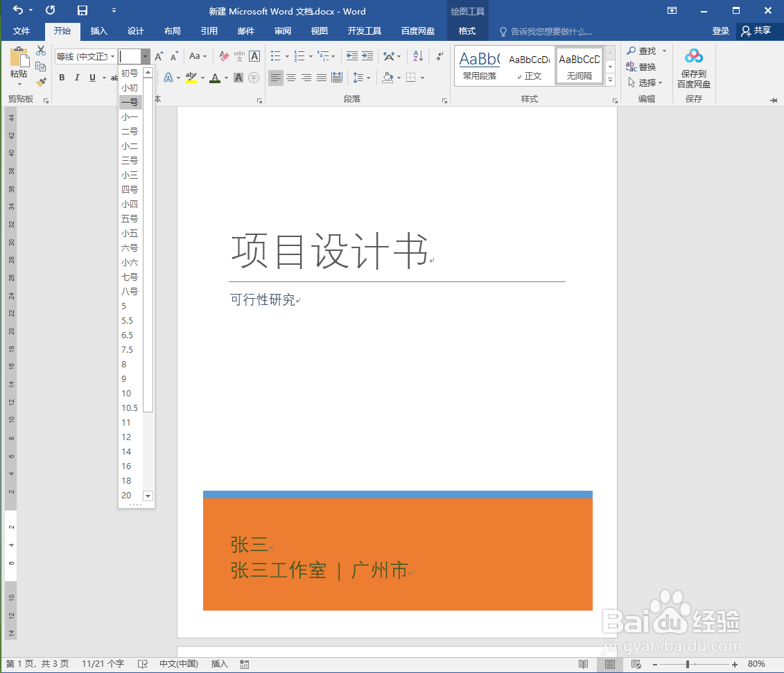Click the 无间隔 style thumbnail
Viewport: 784px width, 673px height.
click(580, 64)
